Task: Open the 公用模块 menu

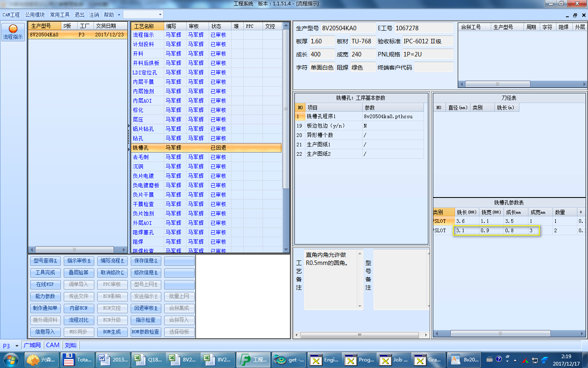Action: 35,15
